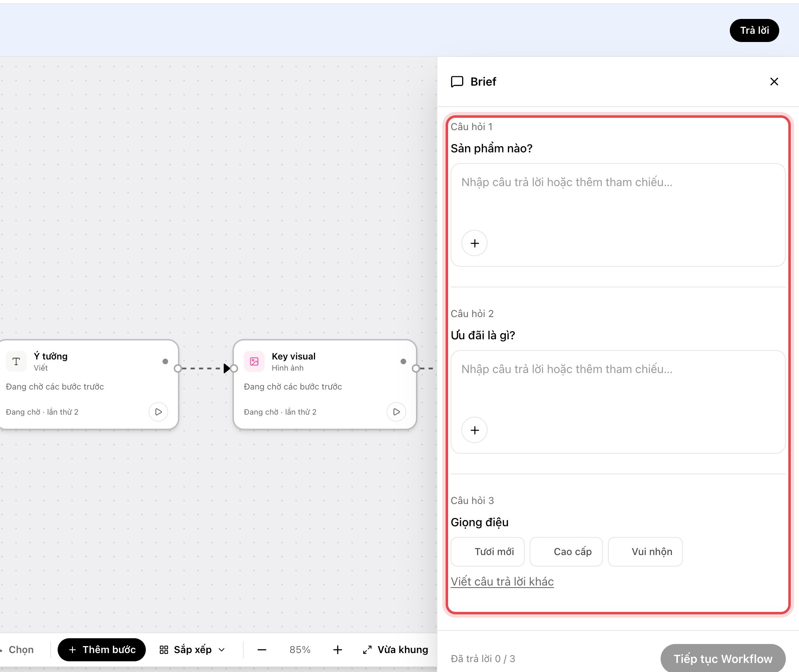Zoom out the canvas

pos(262,650)
